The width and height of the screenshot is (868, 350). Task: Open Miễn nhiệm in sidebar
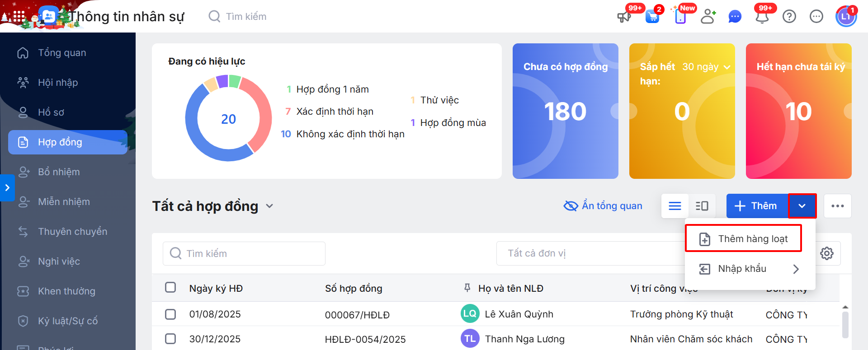[x=68, y=202]
